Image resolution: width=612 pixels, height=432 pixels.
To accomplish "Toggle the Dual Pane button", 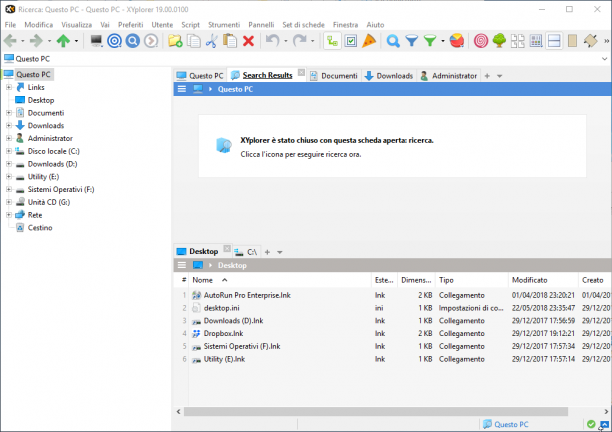I will (x=554, y=41).
